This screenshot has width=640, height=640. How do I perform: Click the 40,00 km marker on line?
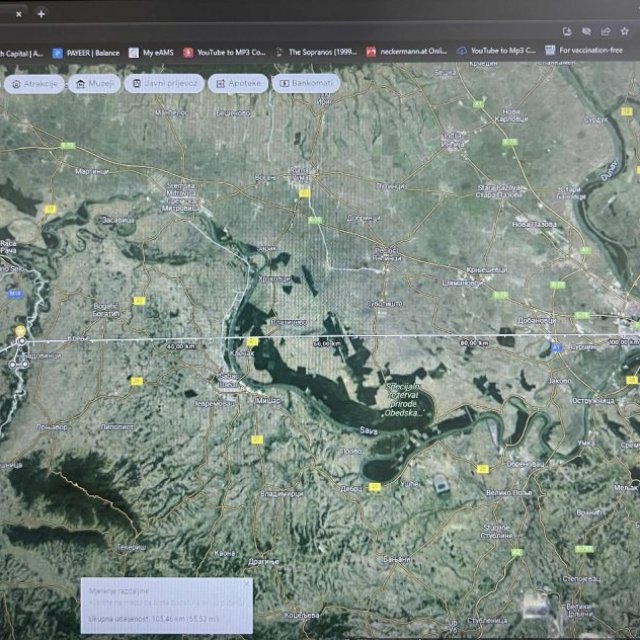[x=182, y=346]
